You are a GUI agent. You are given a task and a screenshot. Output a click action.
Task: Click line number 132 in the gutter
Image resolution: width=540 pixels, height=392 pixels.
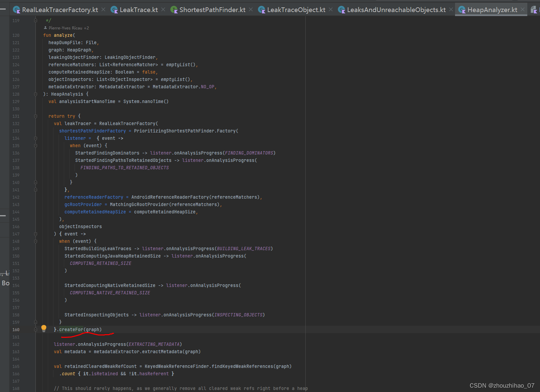tap(16, 123)
